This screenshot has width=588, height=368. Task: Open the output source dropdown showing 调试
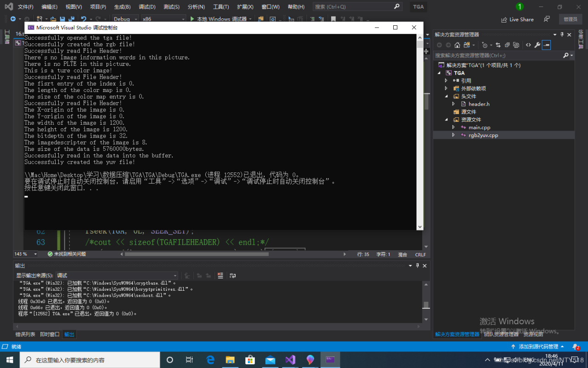[x=117, y=276]
